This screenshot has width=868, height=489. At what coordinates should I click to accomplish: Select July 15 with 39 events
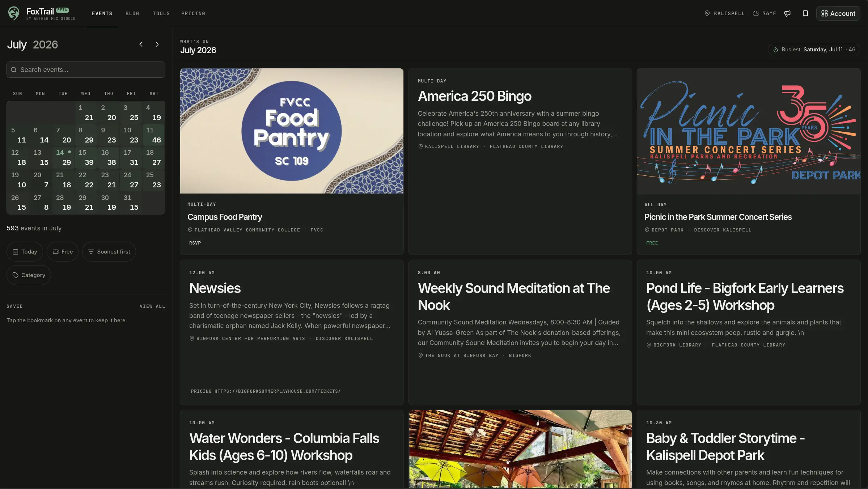[86, 157]
